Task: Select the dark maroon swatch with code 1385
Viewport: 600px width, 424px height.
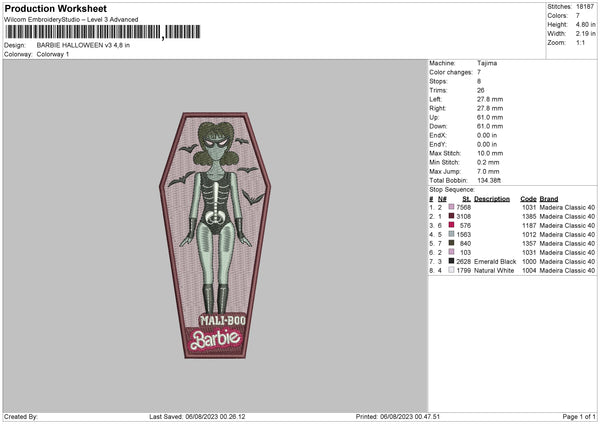Action: (452, 216)
